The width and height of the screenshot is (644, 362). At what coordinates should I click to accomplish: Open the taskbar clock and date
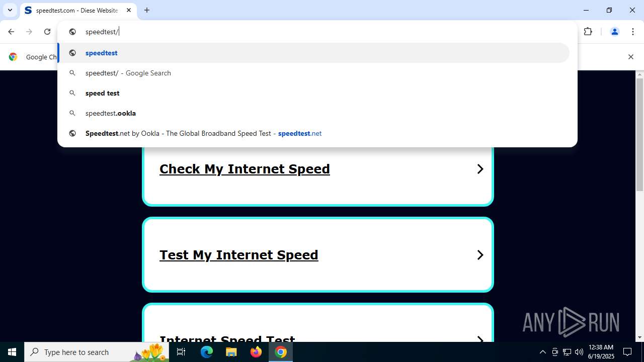point(601,352)
